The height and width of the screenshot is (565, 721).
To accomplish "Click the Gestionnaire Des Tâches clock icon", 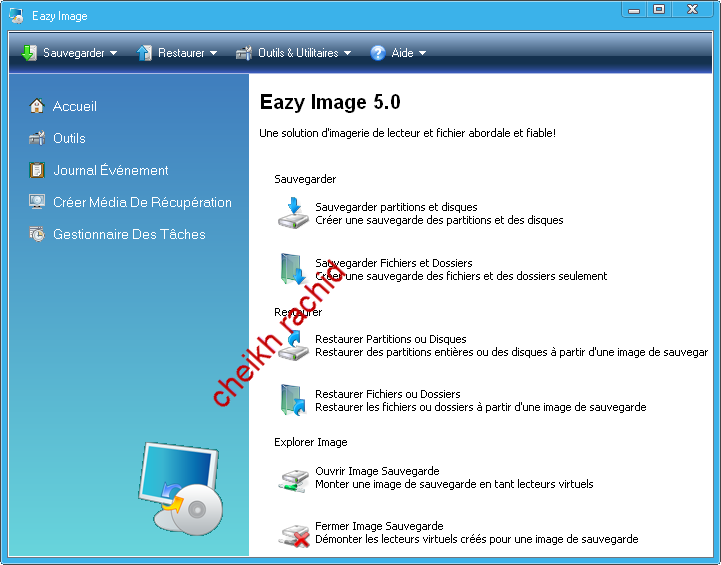I will pyautogui.click(x=37, y=234).
